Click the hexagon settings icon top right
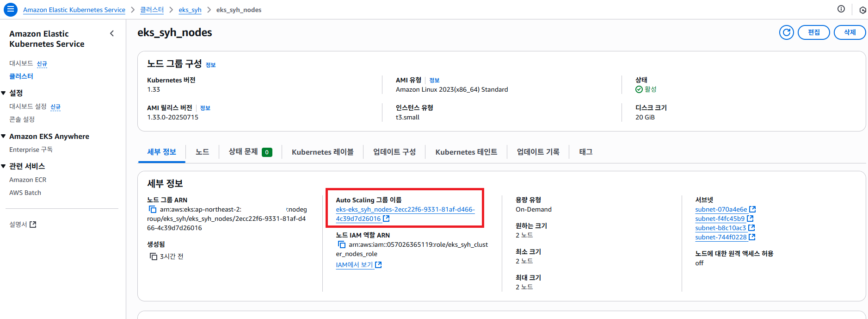Screen dimensions: 868x319 pos(863,10)
